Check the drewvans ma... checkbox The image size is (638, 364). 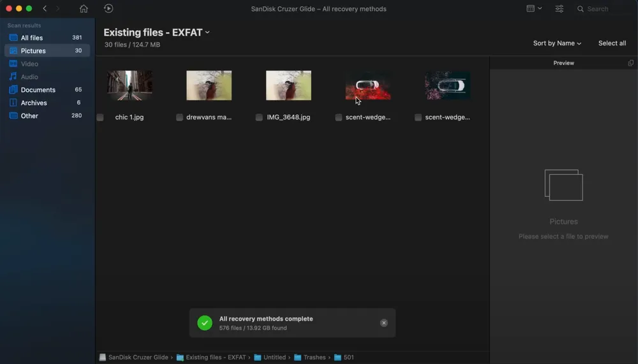[179, 117]
